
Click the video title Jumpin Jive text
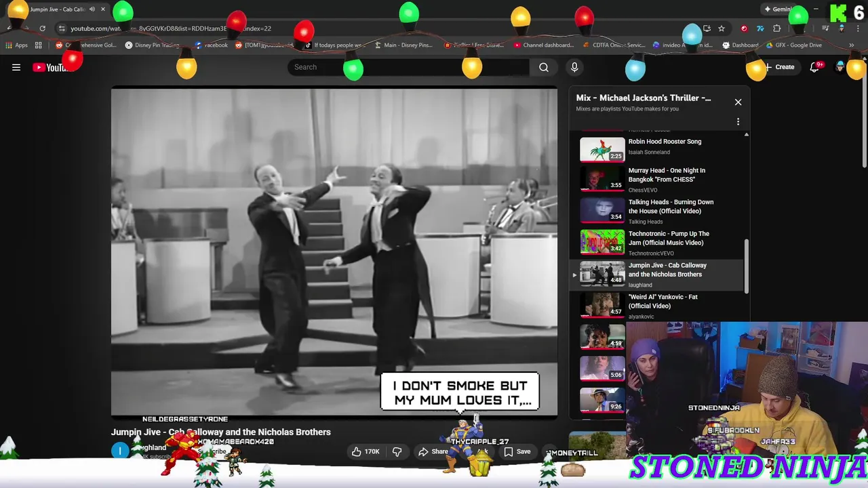[x=221, y=432]
